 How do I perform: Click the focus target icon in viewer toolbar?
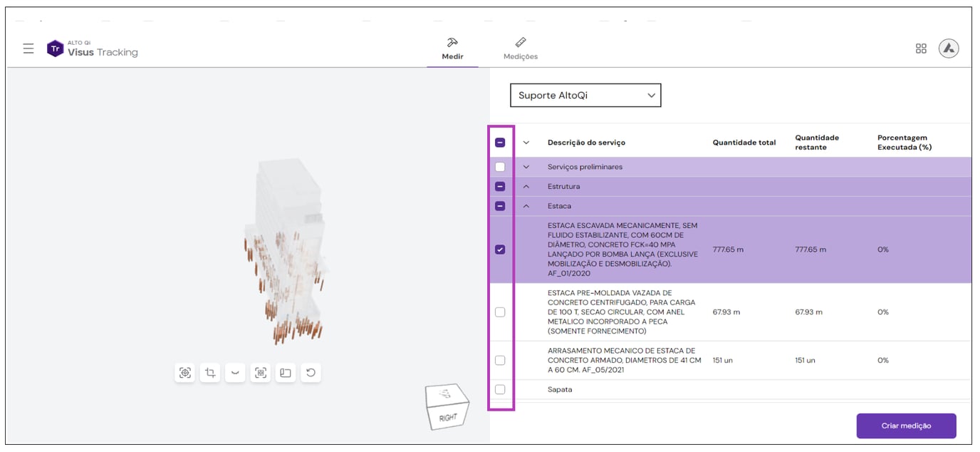click(185, 372)
